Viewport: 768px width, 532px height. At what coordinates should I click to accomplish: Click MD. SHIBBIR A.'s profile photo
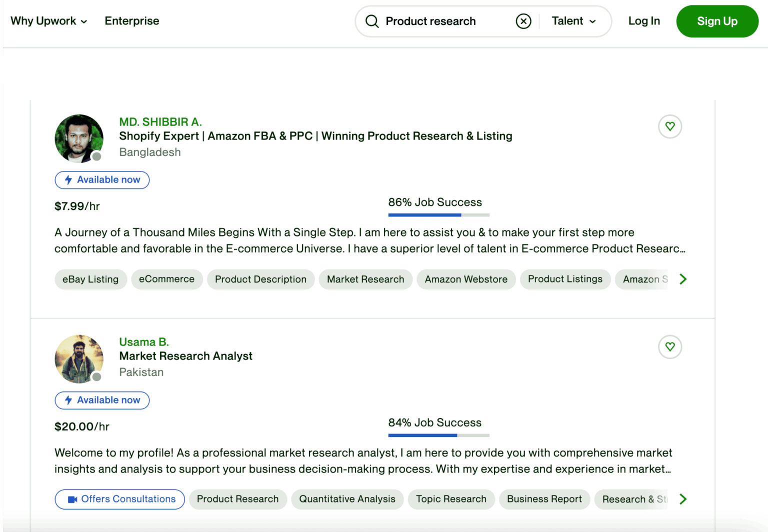tap(79, 138)
